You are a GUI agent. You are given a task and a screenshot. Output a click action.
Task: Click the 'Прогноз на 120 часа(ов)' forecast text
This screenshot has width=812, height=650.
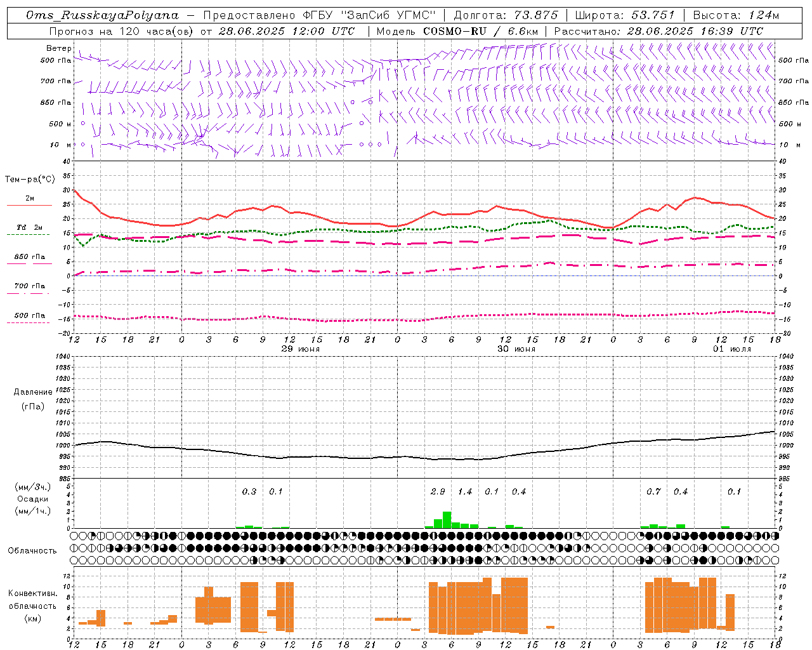pos(122,31)
